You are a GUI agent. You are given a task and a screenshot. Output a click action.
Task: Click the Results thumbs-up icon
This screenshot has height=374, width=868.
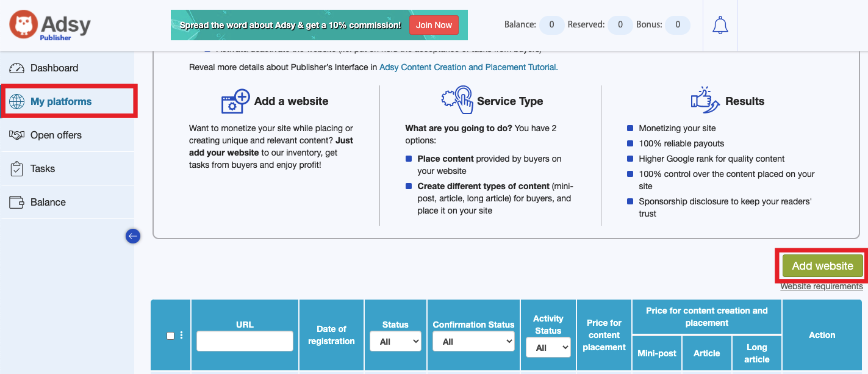[x=705, y=100]
